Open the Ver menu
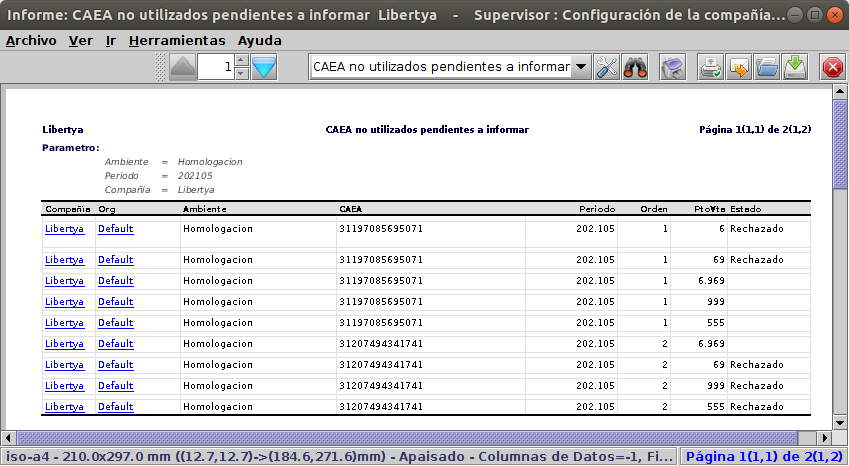 [81, 41]
